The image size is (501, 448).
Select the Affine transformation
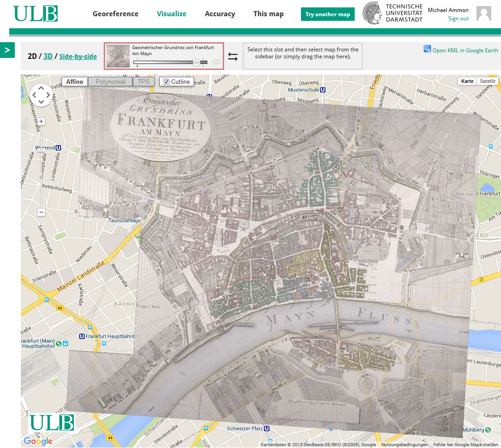tap(75, 82)
